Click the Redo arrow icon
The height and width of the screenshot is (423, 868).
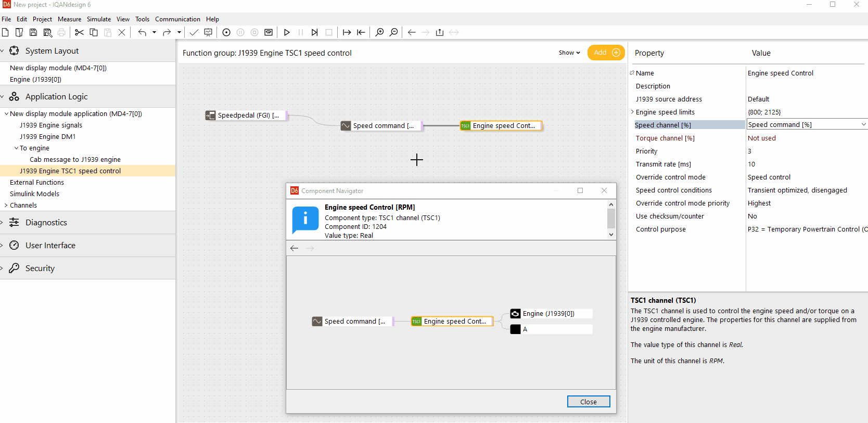[x=167, y=32]
